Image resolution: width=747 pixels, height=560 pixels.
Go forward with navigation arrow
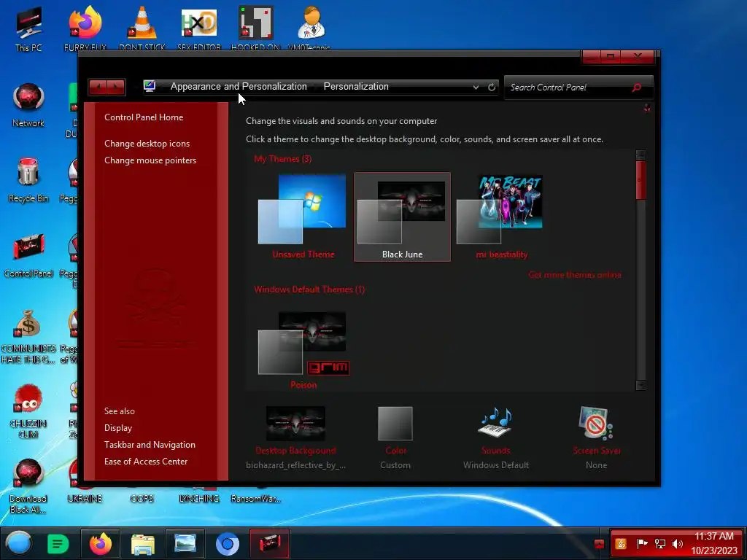116,87
